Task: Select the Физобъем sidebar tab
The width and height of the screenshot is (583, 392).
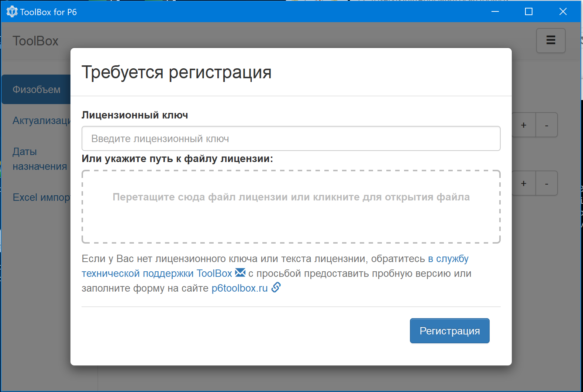Action: tap(36, 89)
